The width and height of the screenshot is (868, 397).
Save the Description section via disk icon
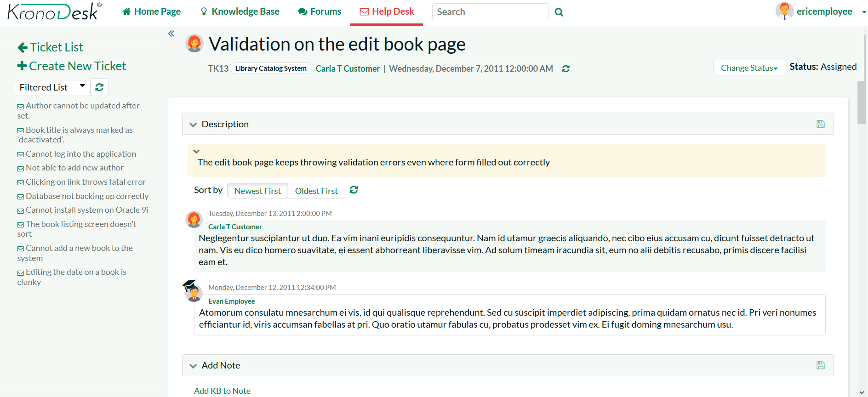click(820, 124)
